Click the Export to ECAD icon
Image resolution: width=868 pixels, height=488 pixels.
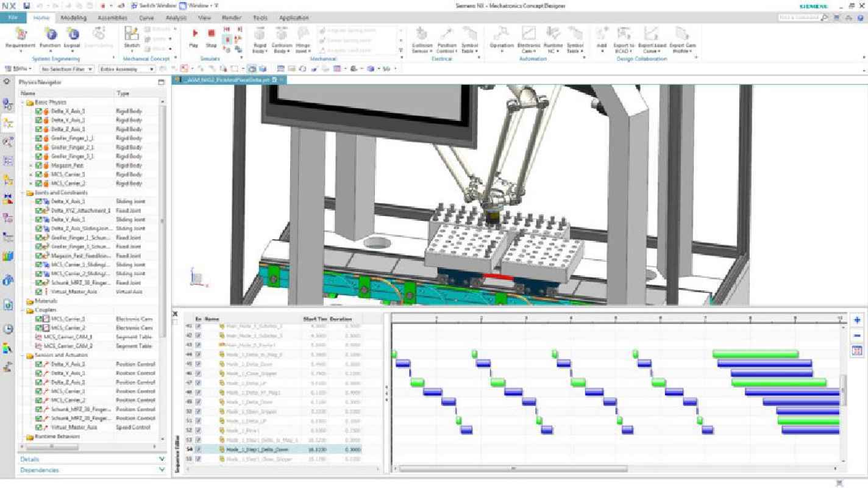tap(624, 37)
